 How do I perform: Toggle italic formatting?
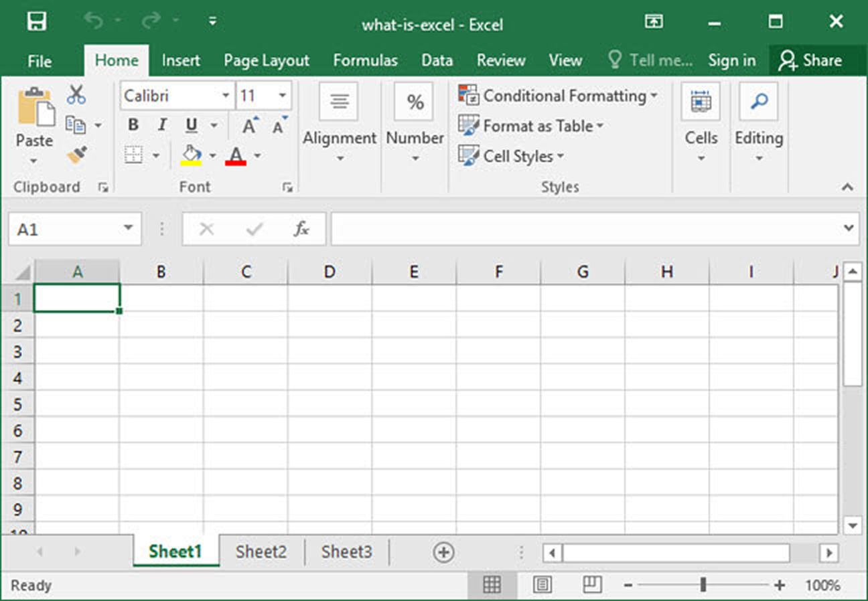pyautogui.click(x=161, y=124)
